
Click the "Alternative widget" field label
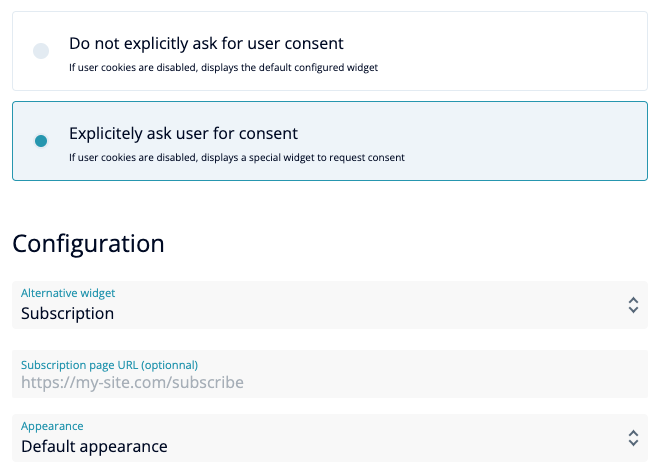click(x=68, y=293)
